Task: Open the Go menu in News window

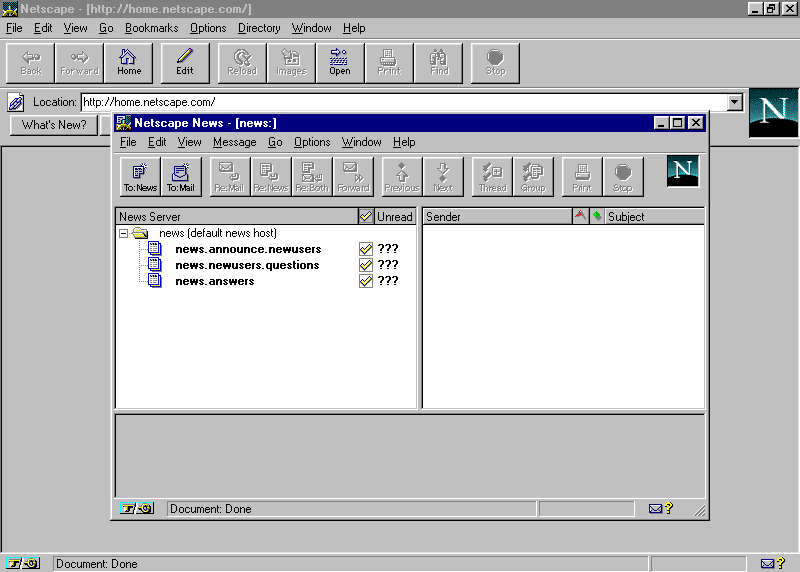Action: 275,142
